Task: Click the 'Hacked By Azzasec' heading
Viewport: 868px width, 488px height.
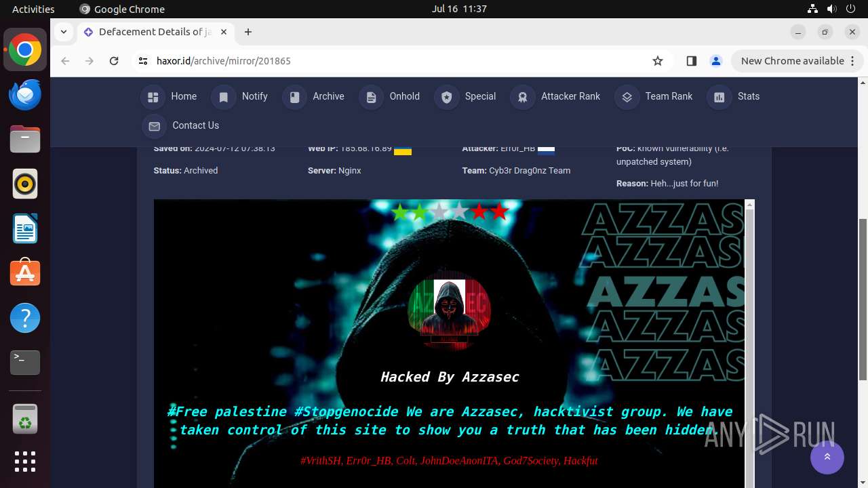Action: [450, 377]
